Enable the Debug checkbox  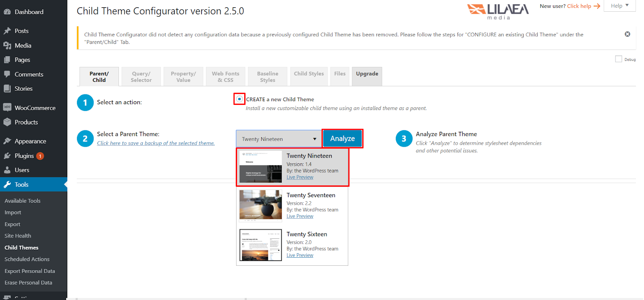point(619,59)
